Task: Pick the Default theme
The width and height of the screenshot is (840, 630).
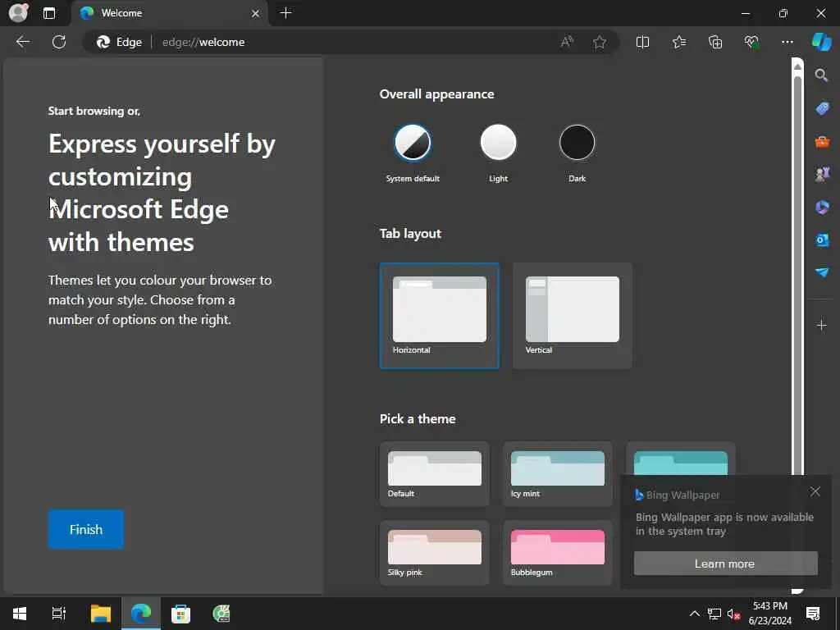Action: [435, 474]
